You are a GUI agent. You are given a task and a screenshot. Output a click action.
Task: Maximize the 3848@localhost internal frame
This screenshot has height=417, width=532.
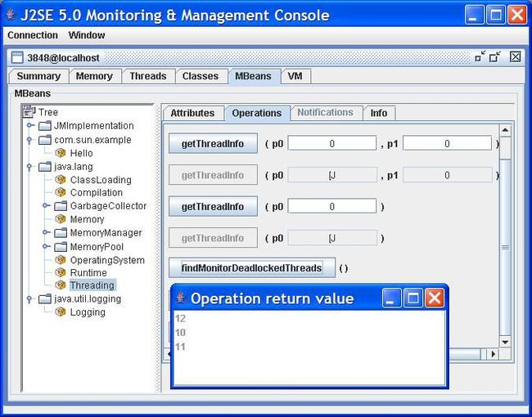pyautogui.click(x=495, y=56)
